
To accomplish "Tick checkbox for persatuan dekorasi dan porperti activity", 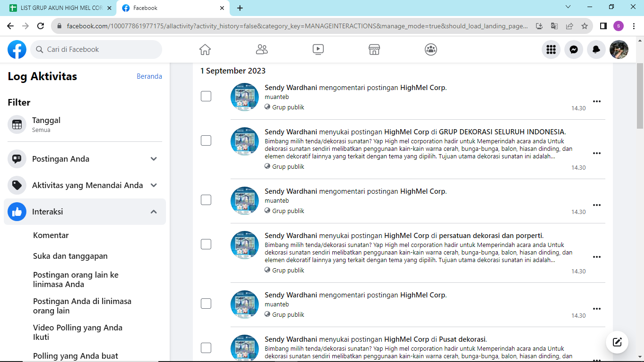I will 206,244.
